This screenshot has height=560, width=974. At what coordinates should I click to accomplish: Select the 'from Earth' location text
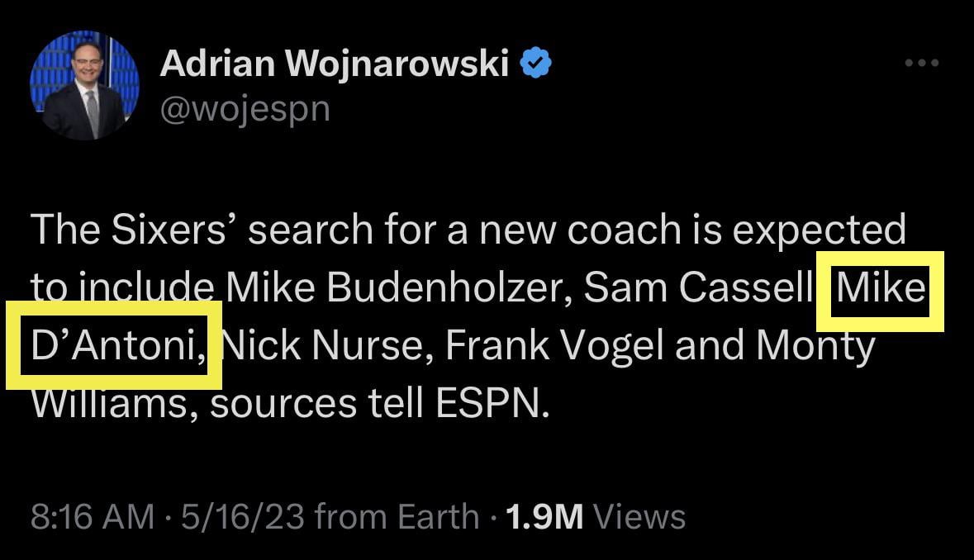coord(397,516)
